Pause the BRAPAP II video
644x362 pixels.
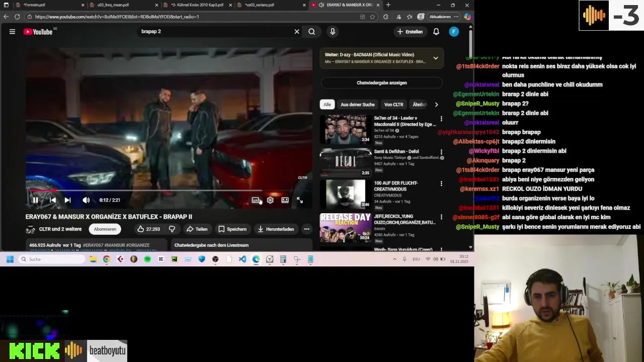pos(35,200)
